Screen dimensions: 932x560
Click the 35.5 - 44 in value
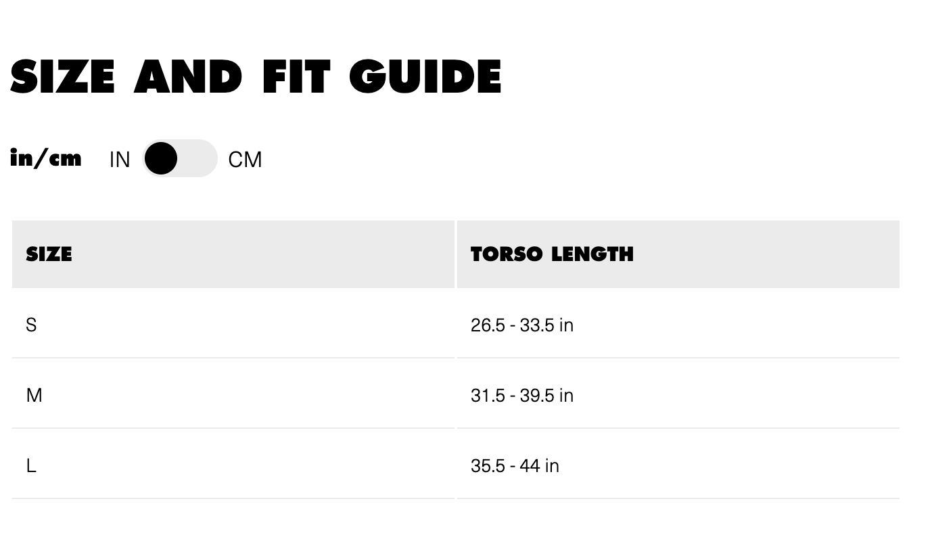(x=515, y=466)
